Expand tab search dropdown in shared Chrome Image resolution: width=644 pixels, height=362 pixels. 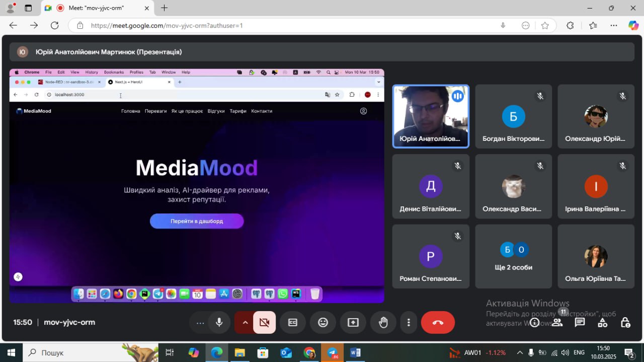click(378, 82)
